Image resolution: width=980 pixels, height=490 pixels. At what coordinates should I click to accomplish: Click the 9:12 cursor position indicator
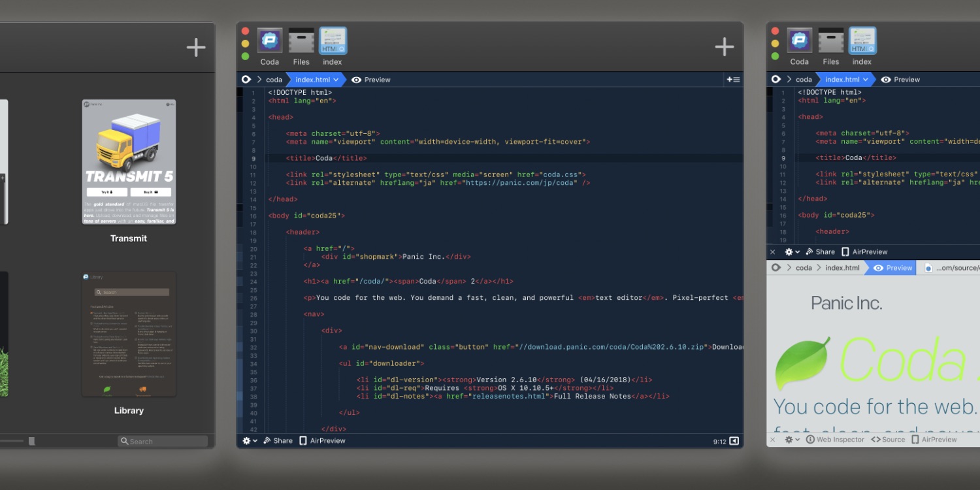[719, 442]
